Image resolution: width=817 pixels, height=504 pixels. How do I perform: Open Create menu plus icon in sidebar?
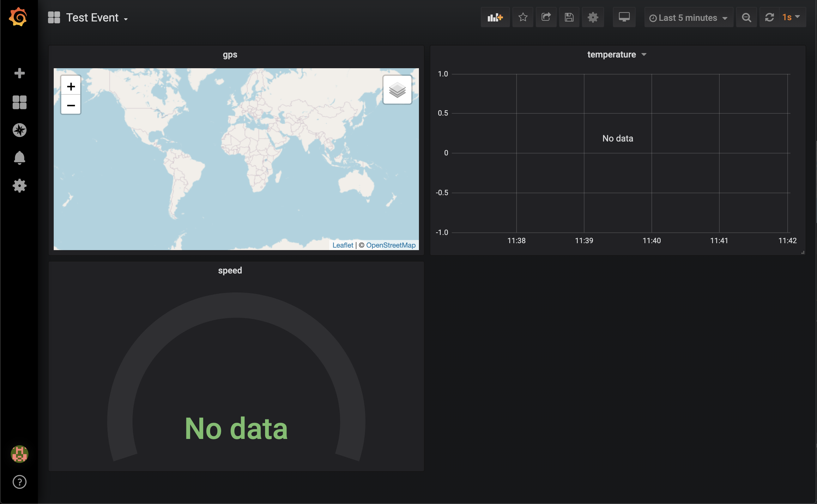pos(19,73)
